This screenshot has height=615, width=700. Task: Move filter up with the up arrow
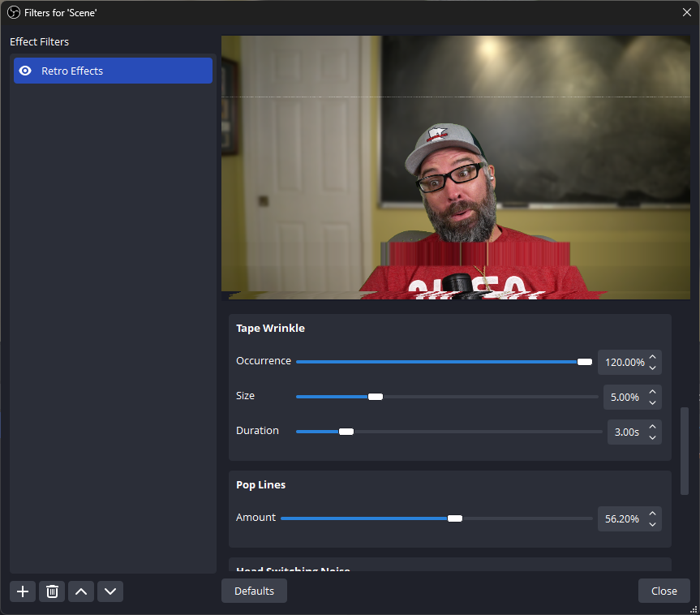point(81,591)
